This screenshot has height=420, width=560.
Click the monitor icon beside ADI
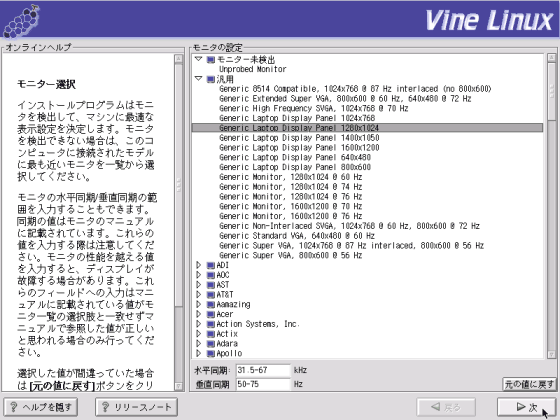click(x=211, y=265)
